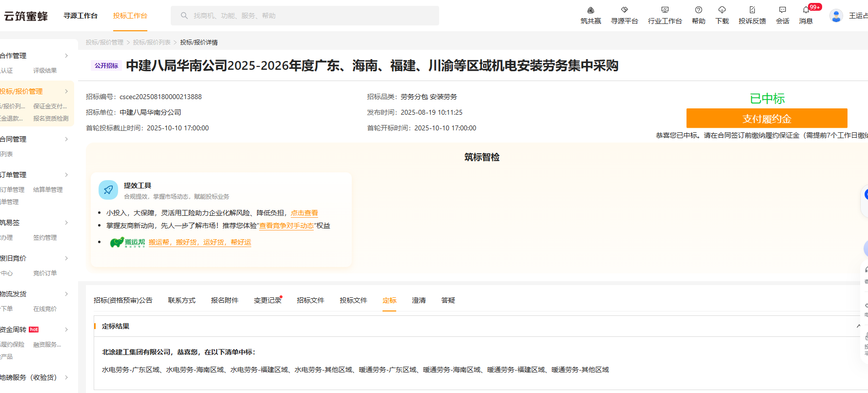868x393 pixels.
Task: Expand the 合同管理 sidebar section
Action: (x=66, y=139)
